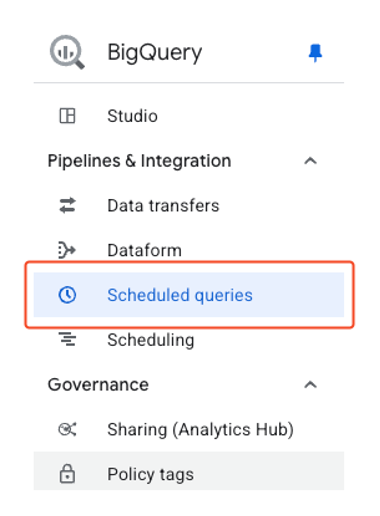
Task: Click the Data transfers arrows icon
Action: tap(67, 205)
